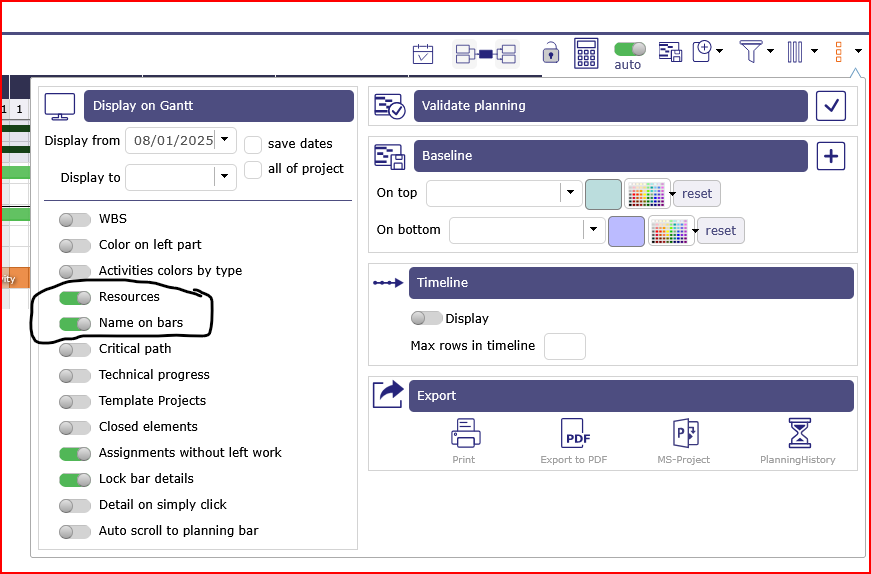
Task: Expand the On top baseline dropdown
Action: (570, 193)
